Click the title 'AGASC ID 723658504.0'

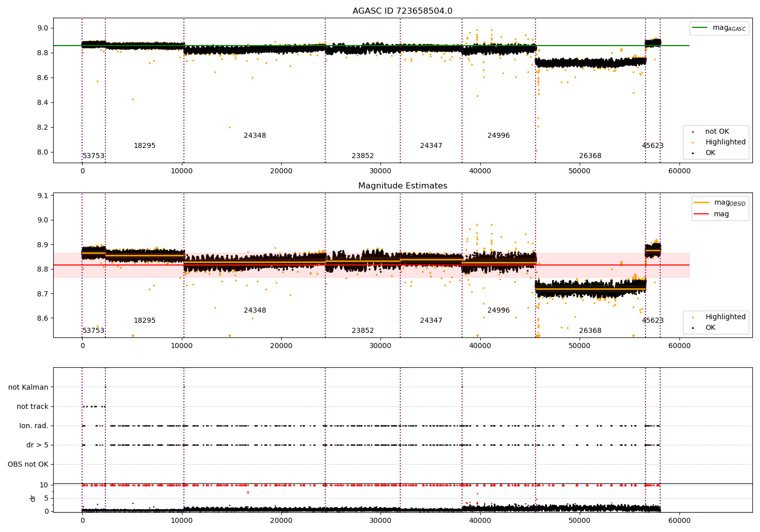(x=402, y=11)
